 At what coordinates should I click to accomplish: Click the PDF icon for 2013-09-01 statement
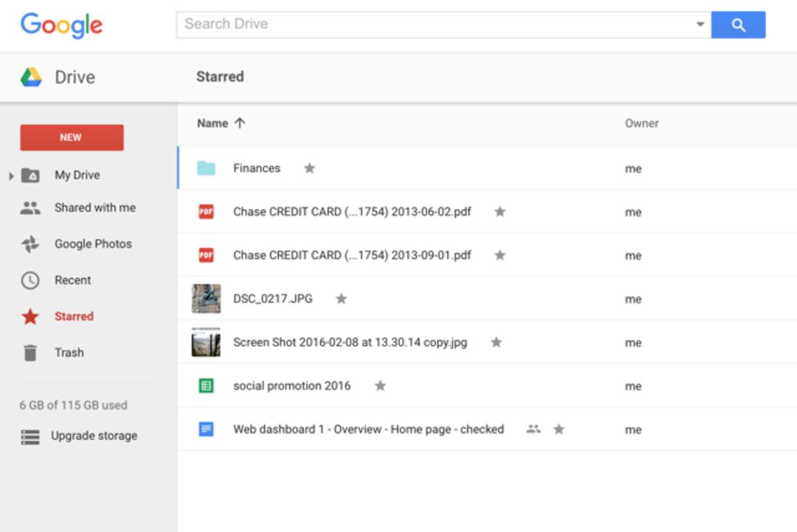click(206, 255)
